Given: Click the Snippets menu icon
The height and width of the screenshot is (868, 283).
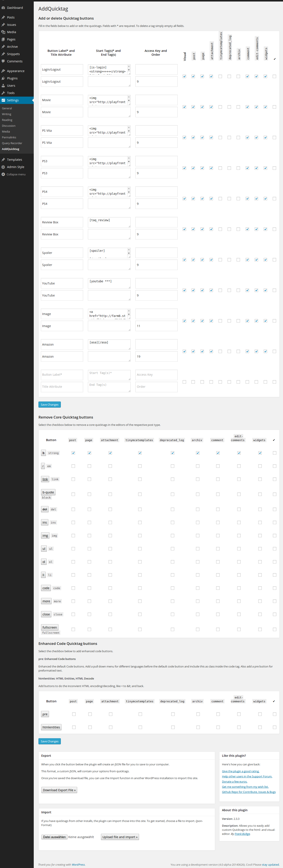Looking at the screenshot, I should [x=3, y=54].
